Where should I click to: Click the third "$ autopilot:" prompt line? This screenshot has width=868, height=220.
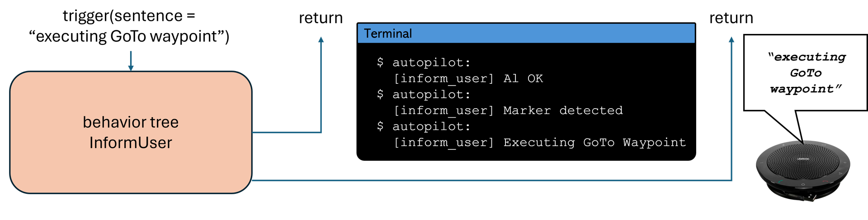pos(424,126)
